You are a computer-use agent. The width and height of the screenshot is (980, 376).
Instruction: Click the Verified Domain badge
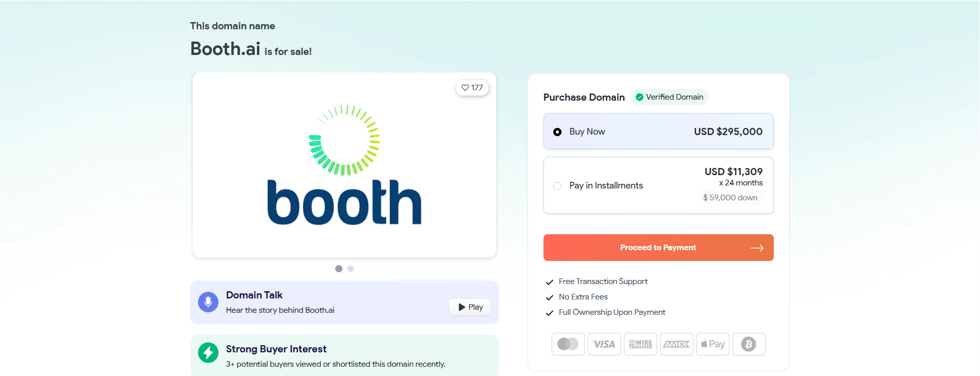pyautogui.click(x=669, y=97)
